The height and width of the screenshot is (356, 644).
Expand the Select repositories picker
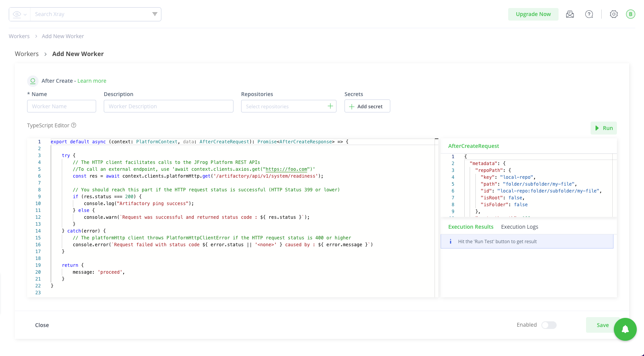tap(288, 106)
